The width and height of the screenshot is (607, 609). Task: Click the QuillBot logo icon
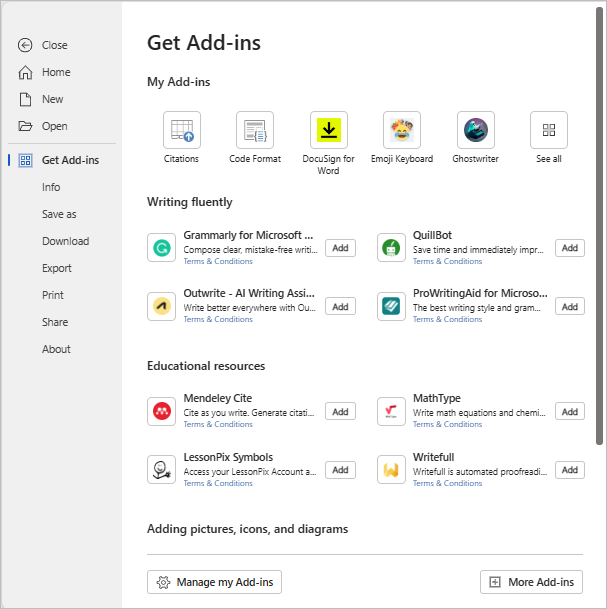click(x=391, y=248)
